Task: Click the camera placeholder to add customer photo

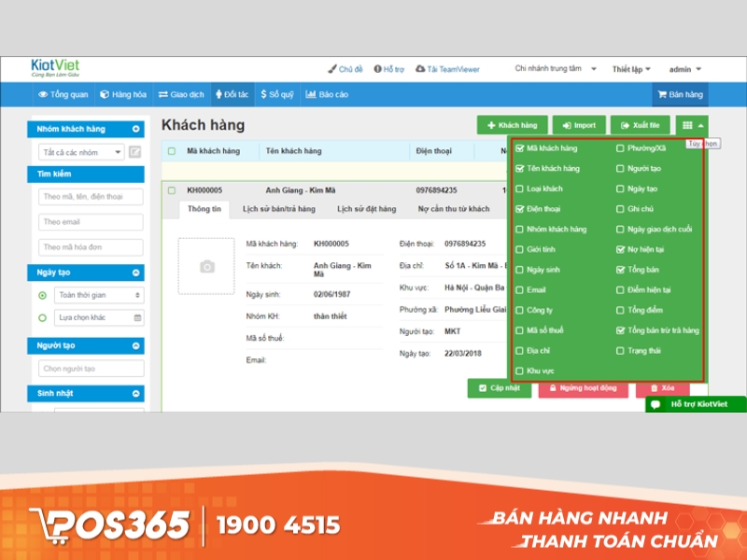Action: tap(206, 267)
